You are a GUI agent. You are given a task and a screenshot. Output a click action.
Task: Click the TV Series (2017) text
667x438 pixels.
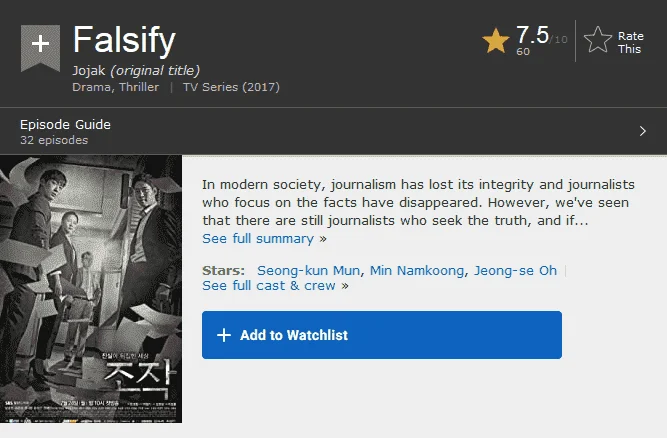(x=231, y=87)
